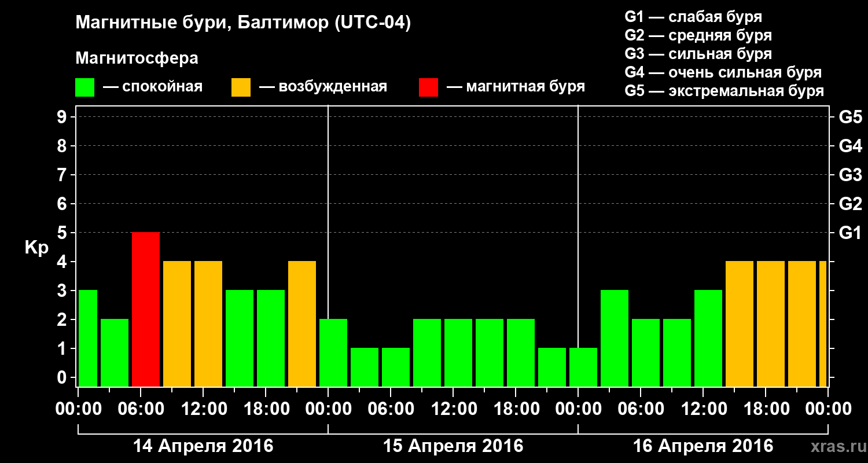Click the '— возбужденная' legend label

coord(323,87)
